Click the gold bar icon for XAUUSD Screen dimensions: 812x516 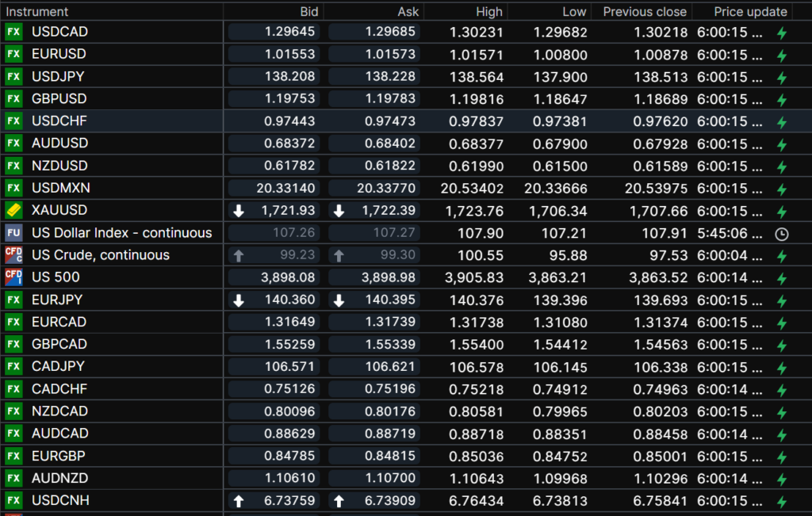13,210
